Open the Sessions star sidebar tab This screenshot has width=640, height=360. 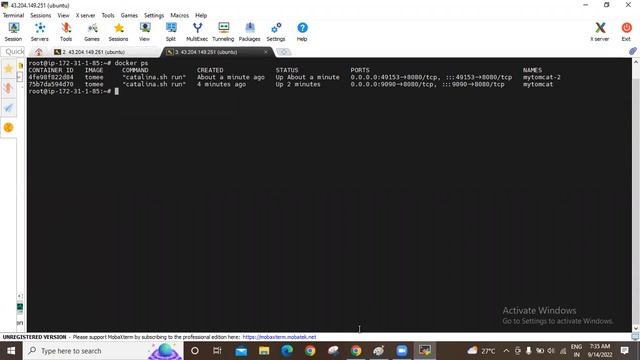[8, 69]
